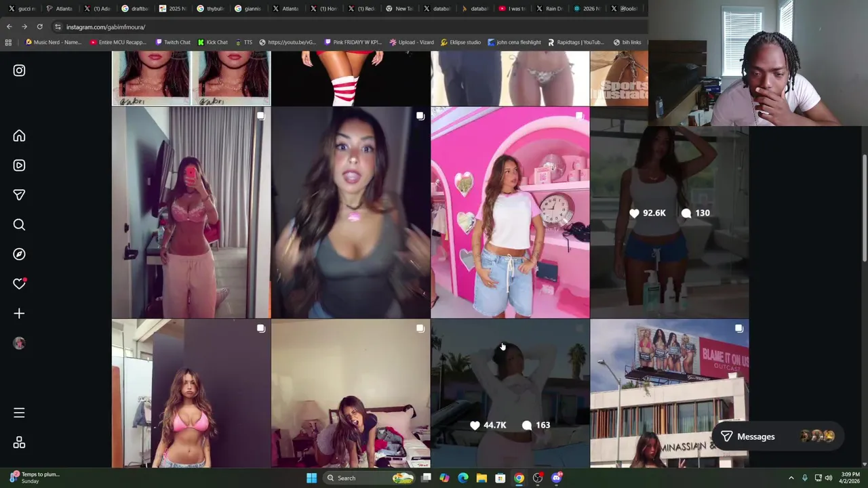Open Microsoft Edge from the taskbar
868x488 pixels.
pyautogui.click(x=462, y=479)
